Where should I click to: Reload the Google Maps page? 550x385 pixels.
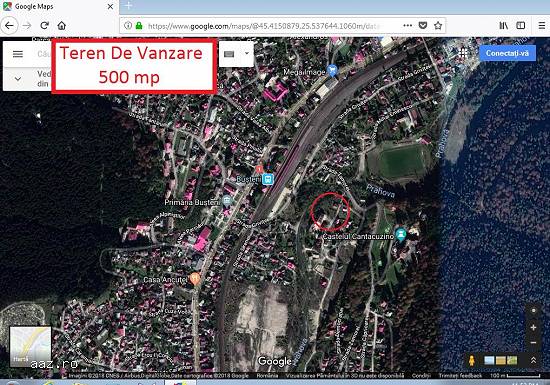(x=44, y=26)
